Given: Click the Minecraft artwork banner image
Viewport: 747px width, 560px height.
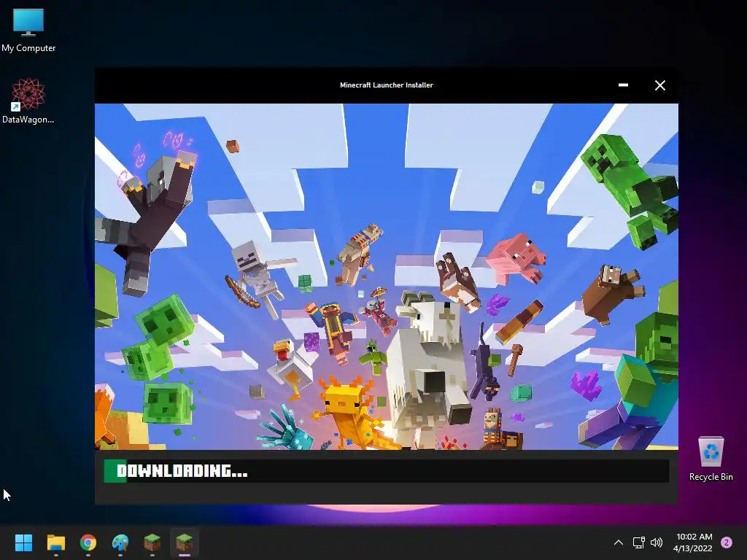Looking at the screenshot, I should coord(387,276).
